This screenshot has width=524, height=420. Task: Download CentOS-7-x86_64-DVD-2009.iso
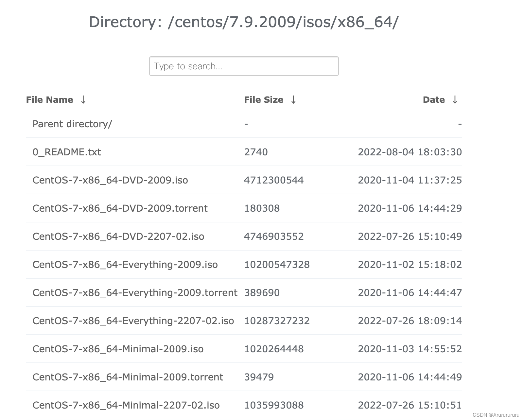pos(110,180)
